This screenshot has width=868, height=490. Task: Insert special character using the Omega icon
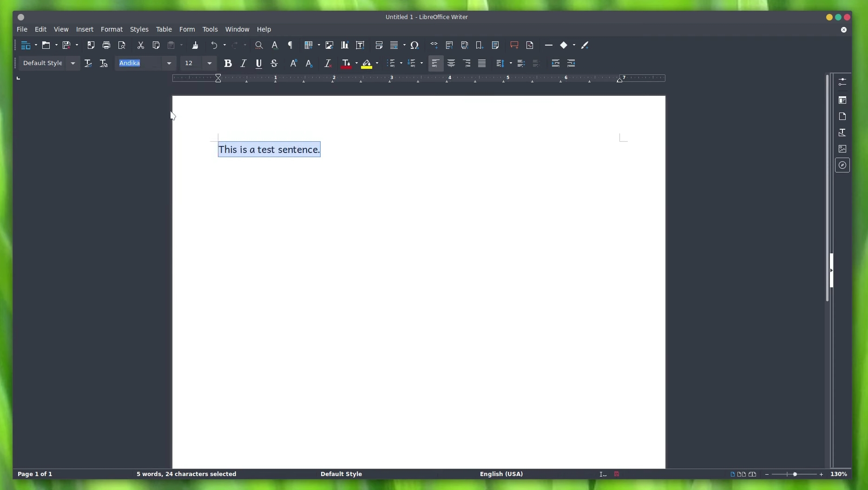415,46
